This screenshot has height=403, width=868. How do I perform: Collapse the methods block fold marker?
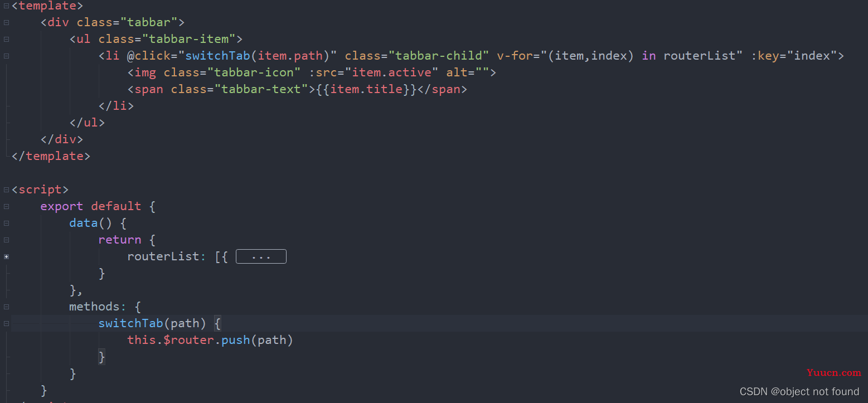pos(6,307)
